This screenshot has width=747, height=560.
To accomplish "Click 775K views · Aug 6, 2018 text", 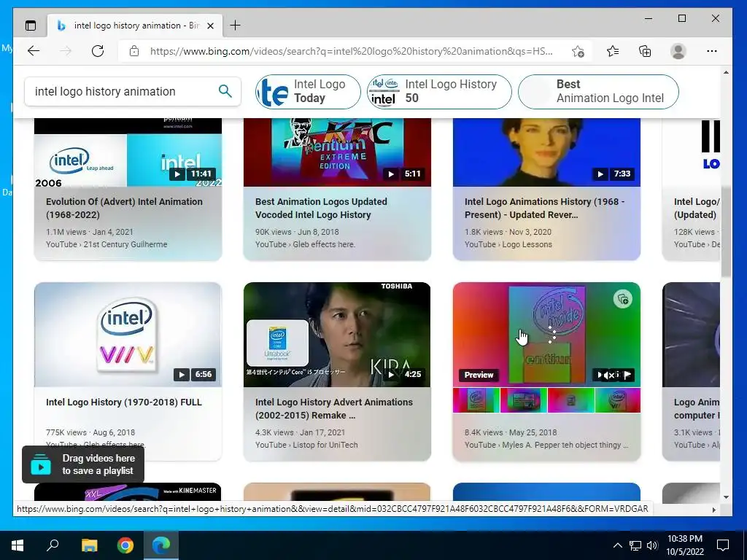I will coord(90,432).
